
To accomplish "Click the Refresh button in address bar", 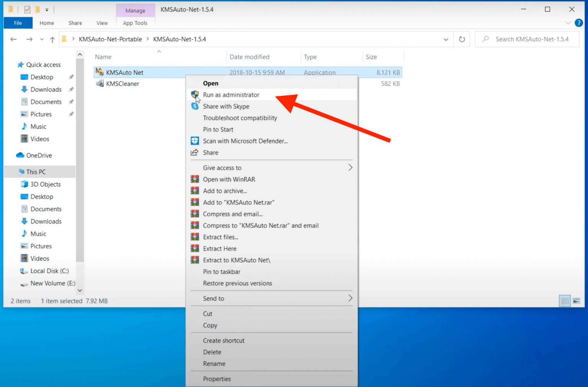I will coord(462,39).
